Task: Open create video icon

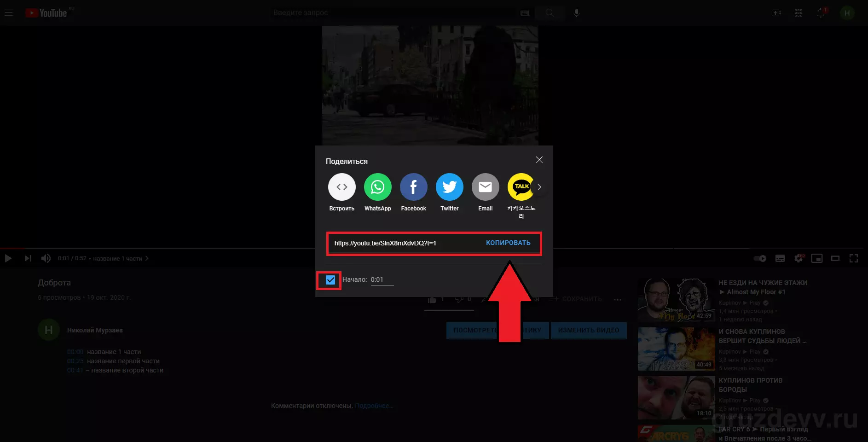Action: (776, 13)
